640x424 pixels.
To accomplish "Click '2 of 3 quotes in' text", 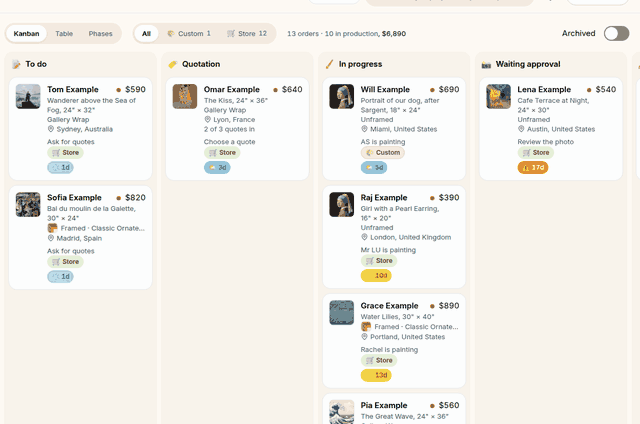I will [x=229, y=129].
